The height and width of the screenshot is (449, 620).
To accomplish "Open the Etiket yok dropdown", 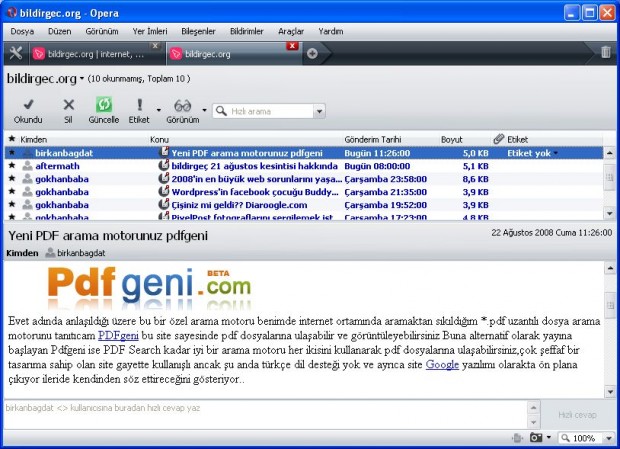I will pos(556,153).
